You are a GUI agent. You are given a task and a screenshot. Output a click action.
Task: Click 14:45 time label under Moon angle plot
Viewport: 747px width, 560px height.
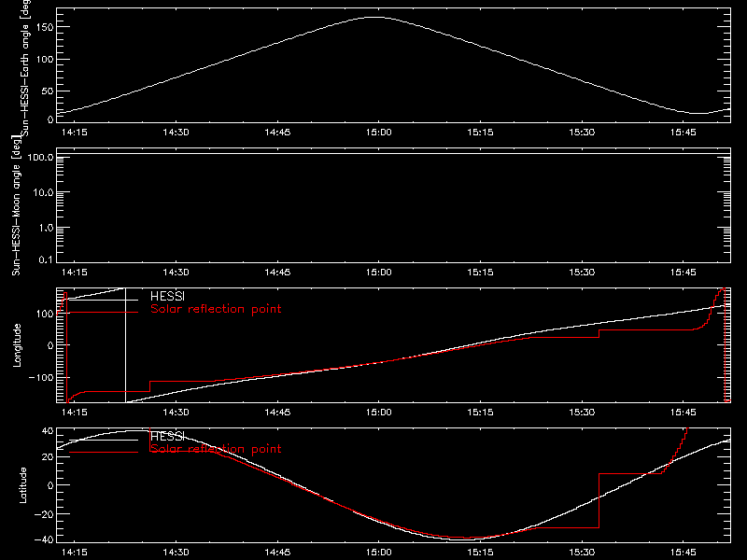tap(277, 273)
